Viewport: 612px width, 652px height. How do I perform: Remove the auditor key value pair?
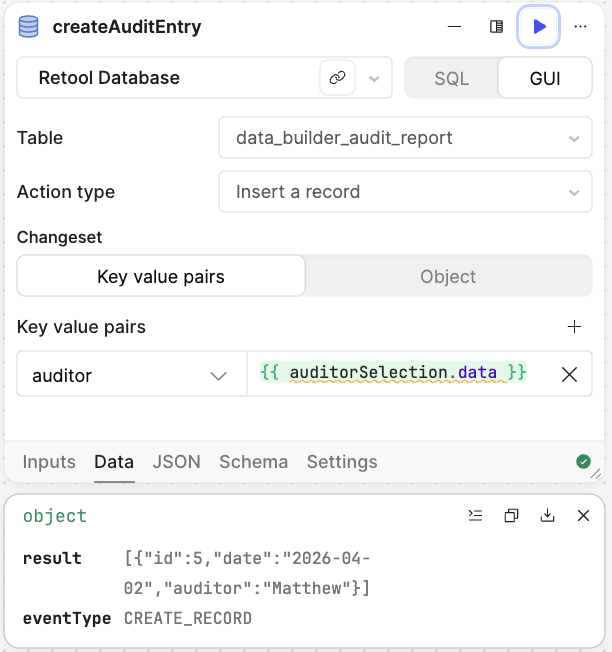[x=569, y=375]
